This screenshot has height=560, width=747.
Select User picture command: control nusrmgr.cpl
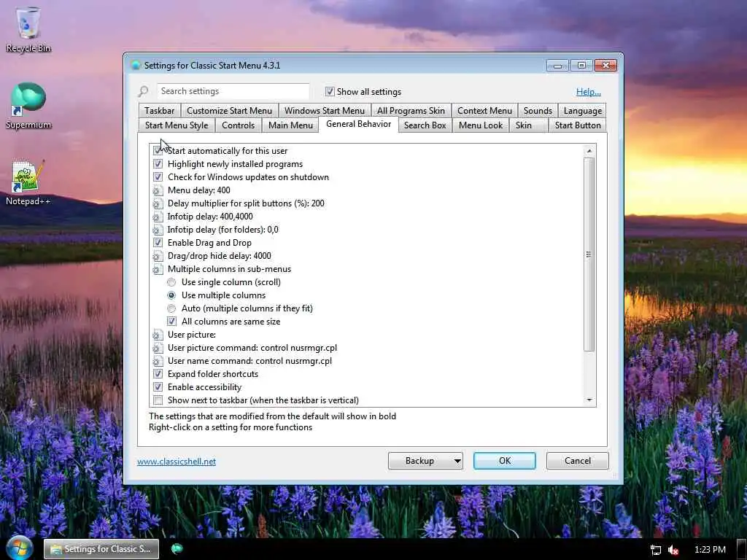click(252, 348)
